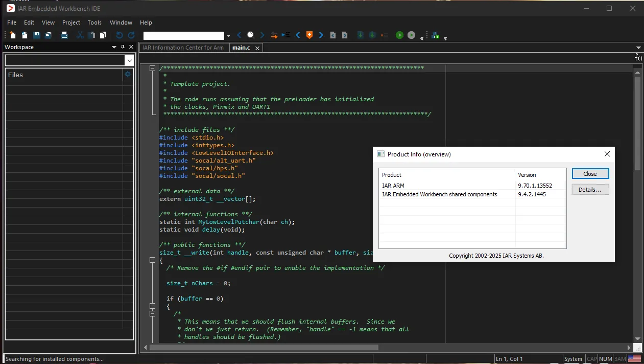Viewport: 644px width, 364px height.
Task: Undo the last edit
Action: tap(120, 35)
